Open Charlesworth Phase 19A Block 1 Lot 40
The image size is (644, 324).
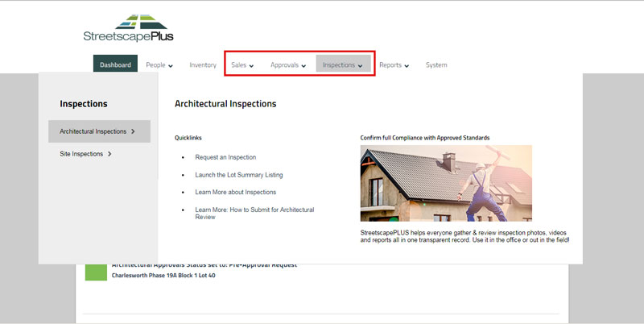(x=163, y=276)
